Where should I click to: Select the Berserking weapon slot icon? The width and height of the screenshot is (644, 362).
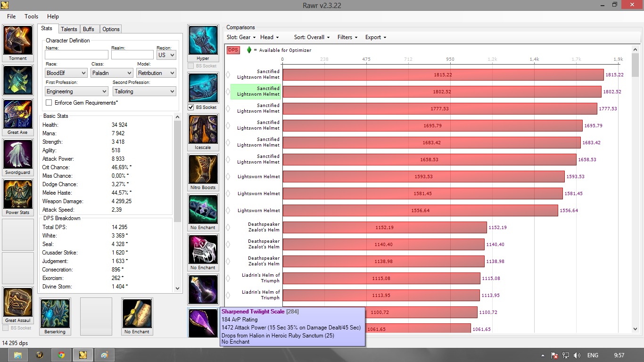coord(55,313)
